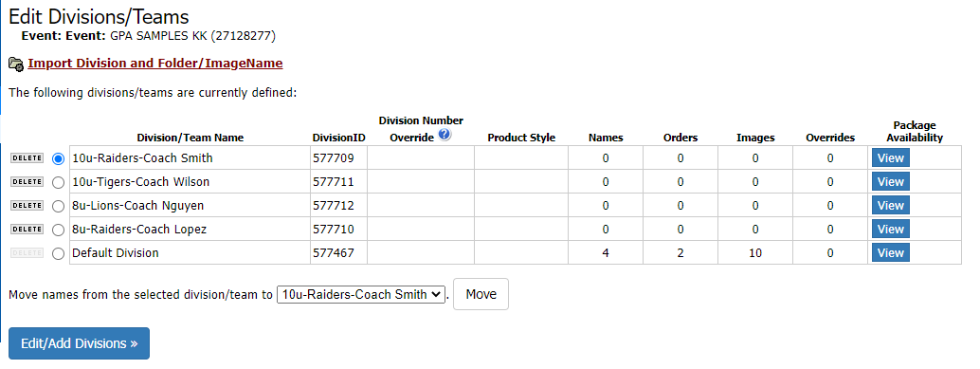Delete the 10u-Raiders-Coach Smith division
Image resolution: width=980 pixels, height=369 pixels.
point(27,158)
